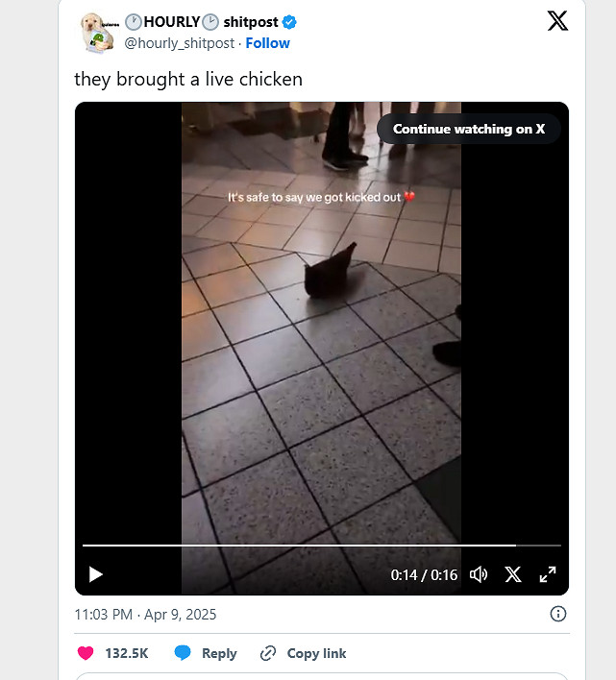Click the blue reply bubble icon

point(183,653)
